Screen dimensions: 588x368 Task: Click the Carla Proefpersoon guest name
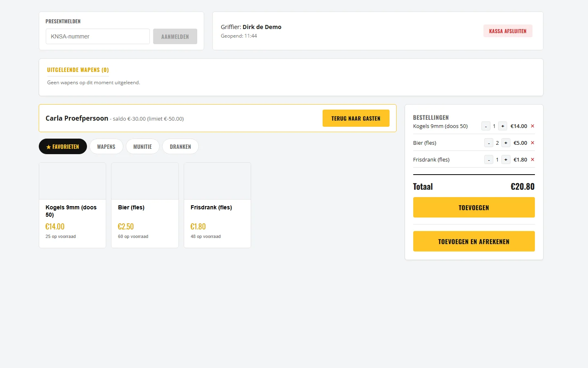77,118
